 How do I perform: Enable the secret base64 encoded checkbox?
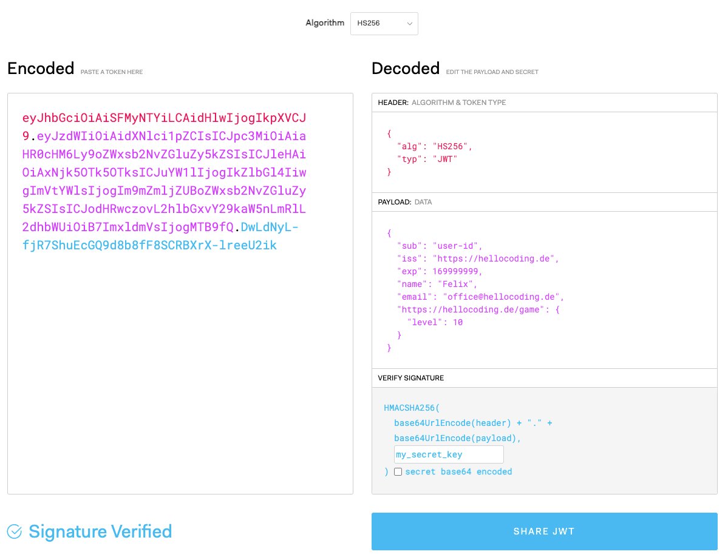pyautogui.click(x=398, y=471)
